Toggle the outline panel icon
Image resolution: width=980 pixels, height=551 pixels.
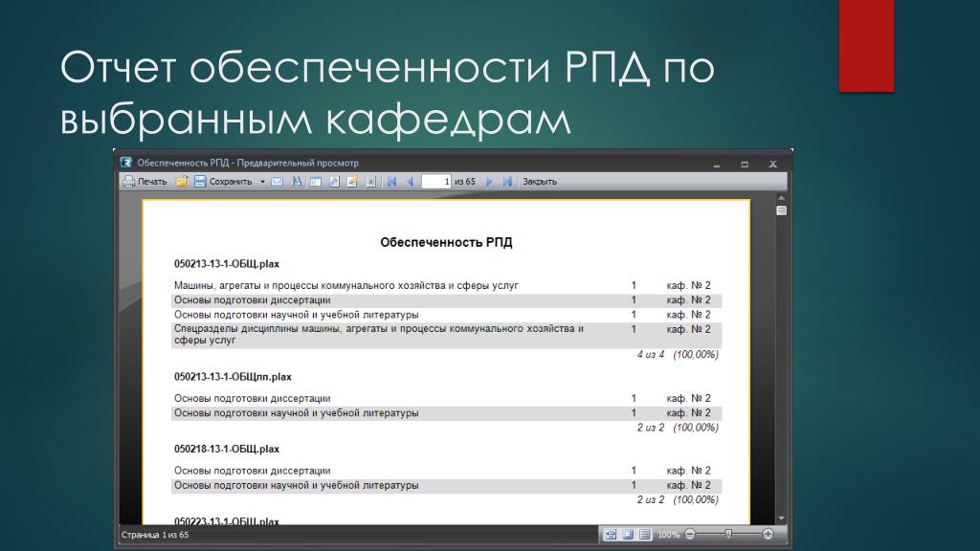click(316, 182)
